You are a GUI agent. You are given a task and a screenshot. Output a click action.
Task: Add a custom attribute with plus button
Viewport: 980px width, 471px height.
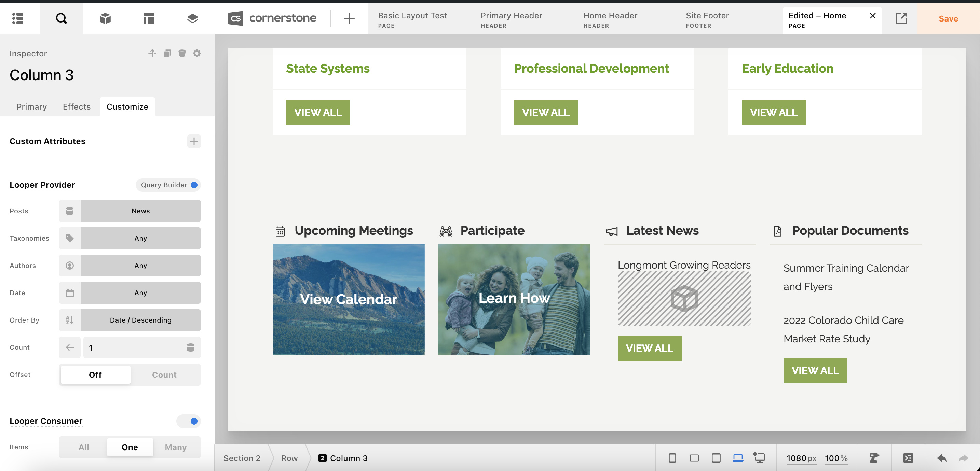pyautogui.click(x=194, y=141)
